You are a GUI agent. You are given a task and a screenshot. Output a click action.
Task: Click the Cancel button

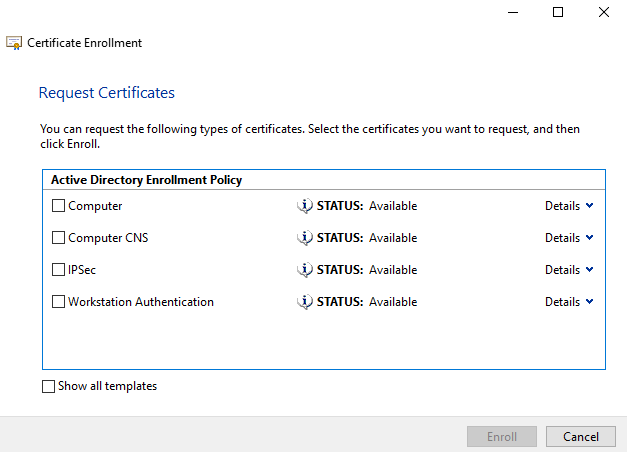[581, 437]
